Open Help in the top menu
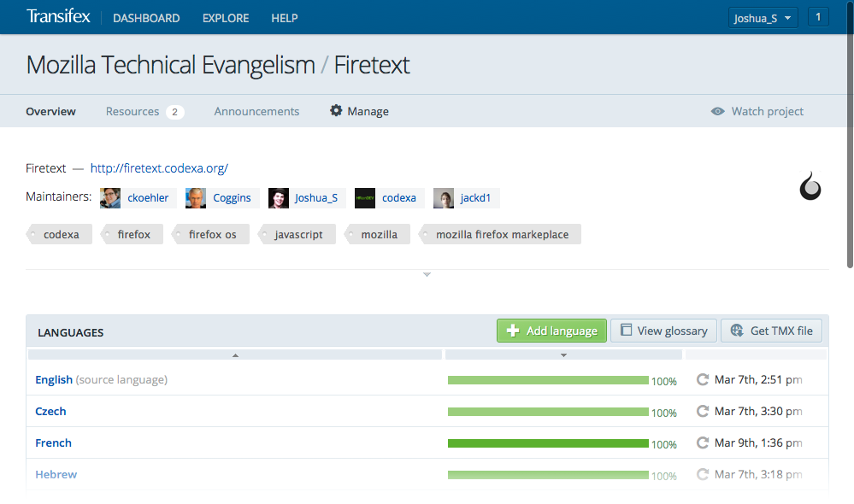This screenshot has height=504, width=854. coord(285,18)
